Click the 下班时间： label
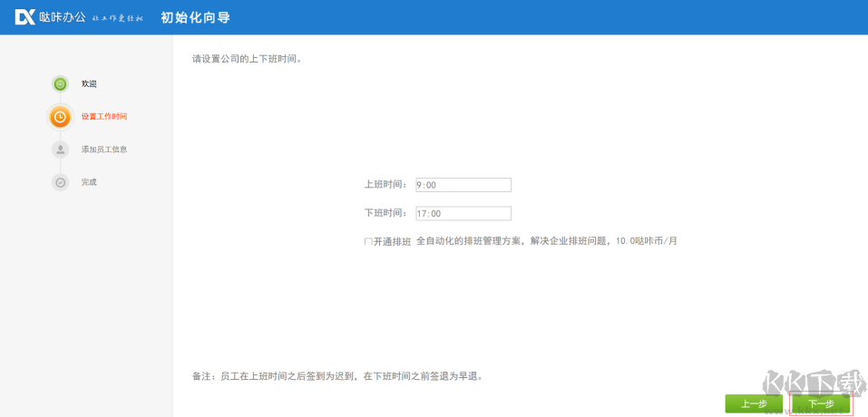This screenshot has height=417, width=868. point(387,213)
